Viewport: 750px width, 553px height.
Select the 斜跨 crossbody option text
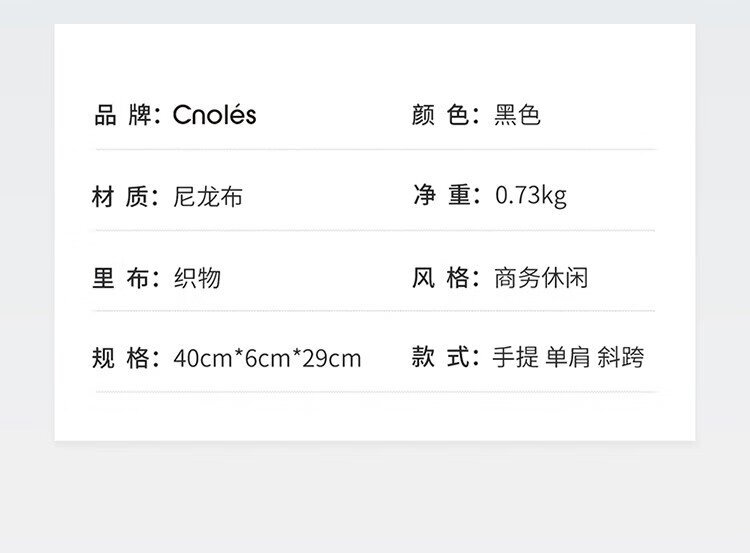point(620,357)
